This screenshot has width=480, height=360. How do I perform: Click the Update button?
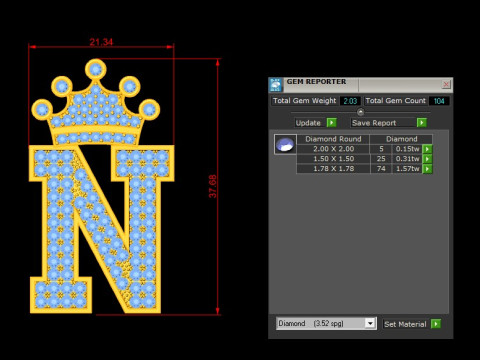coord(308,123)
